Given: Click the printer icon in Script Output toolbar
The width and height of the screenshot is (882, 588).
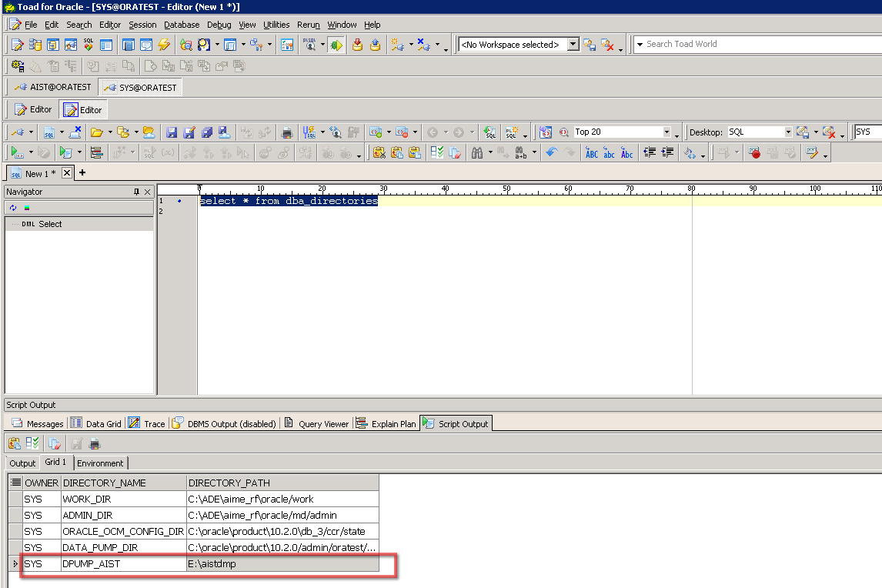Looking at the screenshot, I should tap(95, 443).
